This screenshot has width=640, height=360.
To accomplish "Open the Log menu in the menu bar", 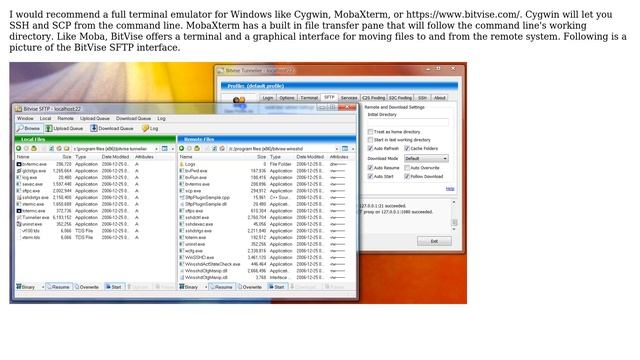I will point(162,118).
